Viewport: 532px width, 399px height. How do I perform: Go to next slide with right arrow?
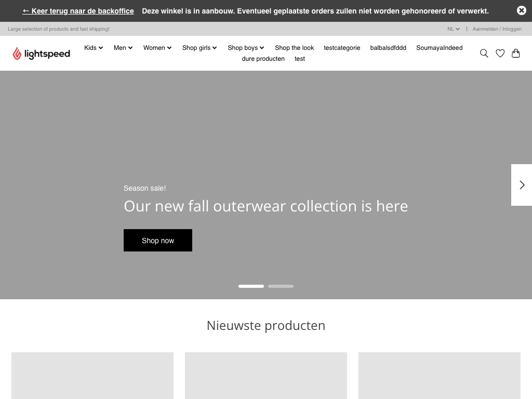point(522,185)
